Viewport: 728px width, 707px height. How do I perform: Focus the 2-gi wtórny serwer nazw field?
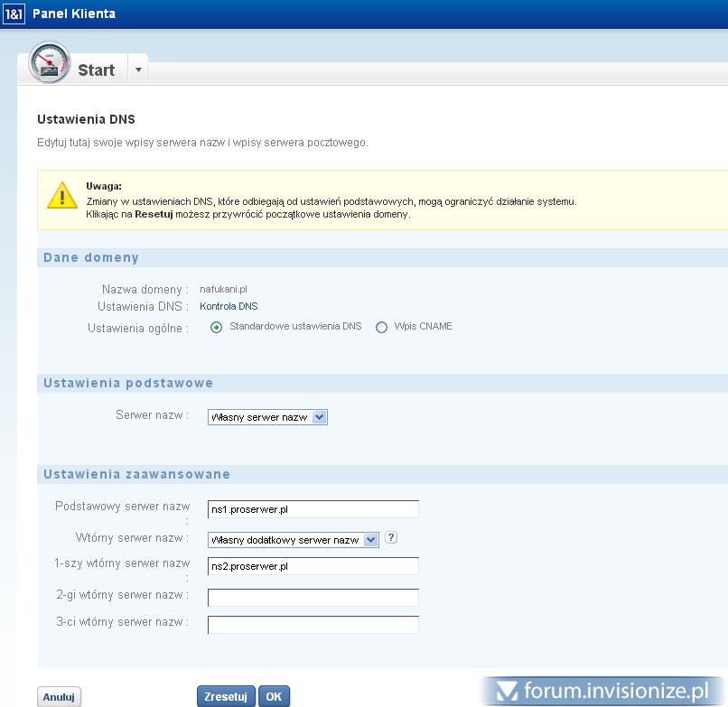click(x=313, y=597)
